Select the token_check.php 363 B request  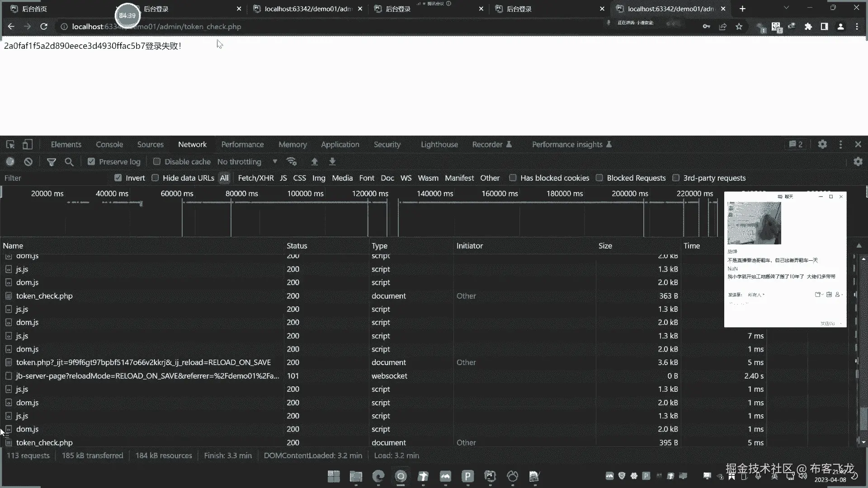pyautogui.click(x=44, y=296)
